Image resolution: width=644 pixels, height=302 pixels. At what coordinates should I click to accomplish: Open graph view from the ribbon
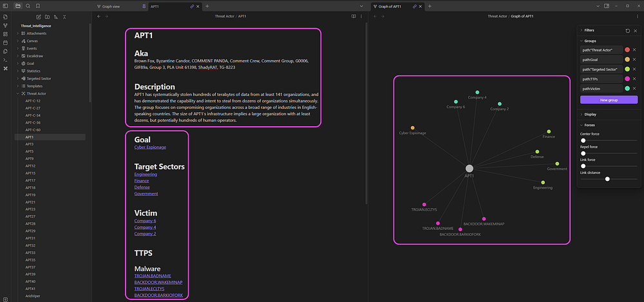click(x=5, y=26)
